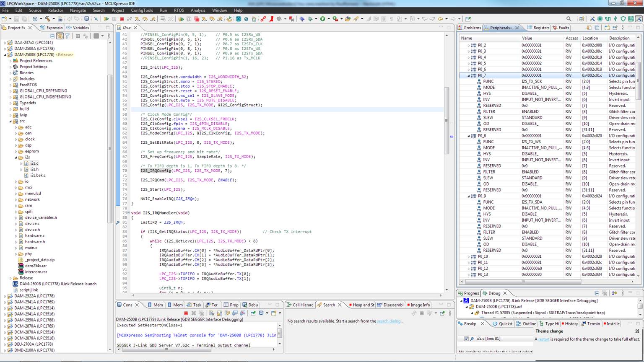Open the RTOS menu
The height and width of the screenshot is (362, 644).
(178, 10)
